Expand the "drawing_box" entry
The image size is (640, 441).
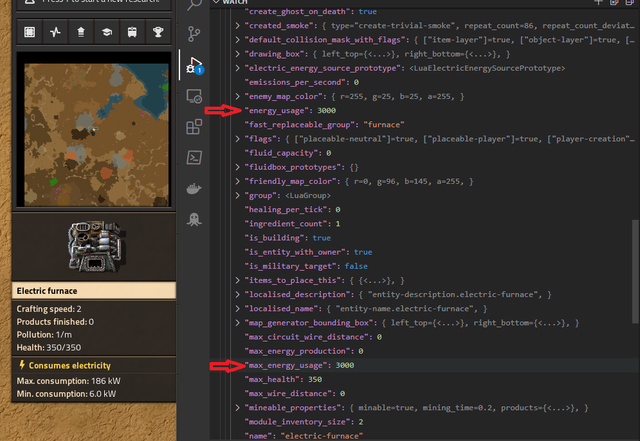(238, 54)
